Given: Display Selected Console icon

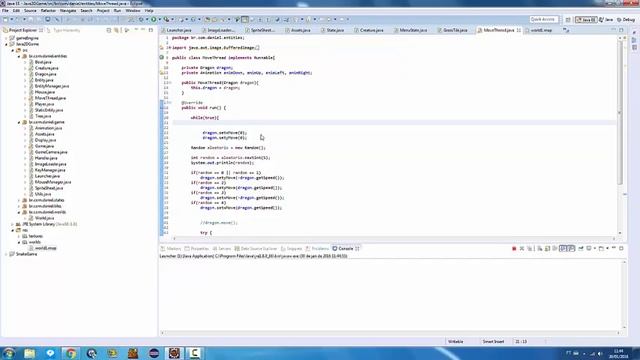Looking at the screenshot, I should [x=589, y=249].
